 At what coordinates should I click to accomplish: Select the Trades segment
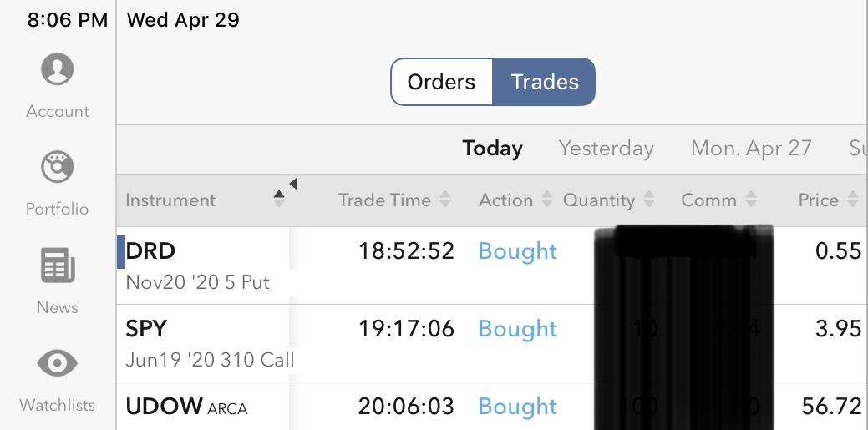pyautogui.click(x=545, y=82)
